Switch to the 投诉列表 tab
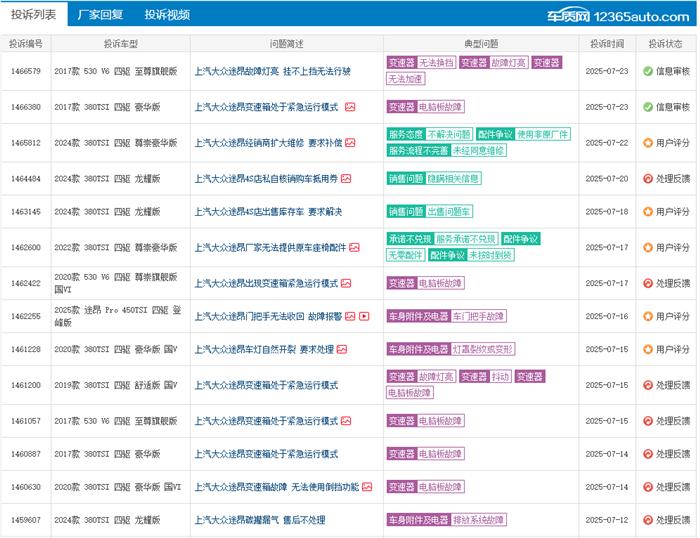The width and height of the screenshot is (700, 538). click(x=33, y=15)
